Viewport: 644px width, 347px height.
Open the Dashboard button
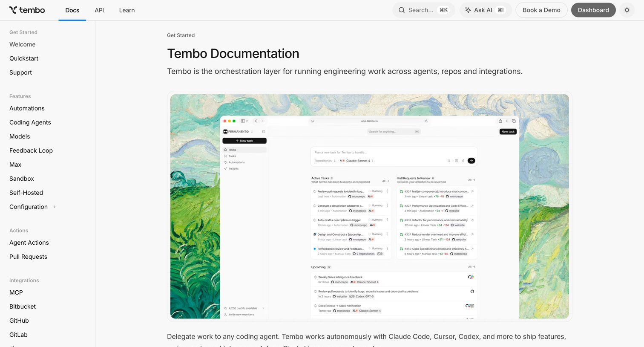[x=593, y=10]
